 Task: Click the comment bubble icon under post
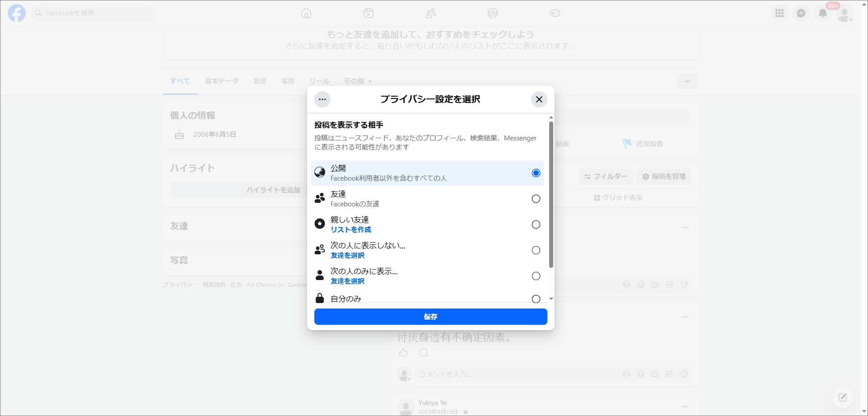click(423, 352)
